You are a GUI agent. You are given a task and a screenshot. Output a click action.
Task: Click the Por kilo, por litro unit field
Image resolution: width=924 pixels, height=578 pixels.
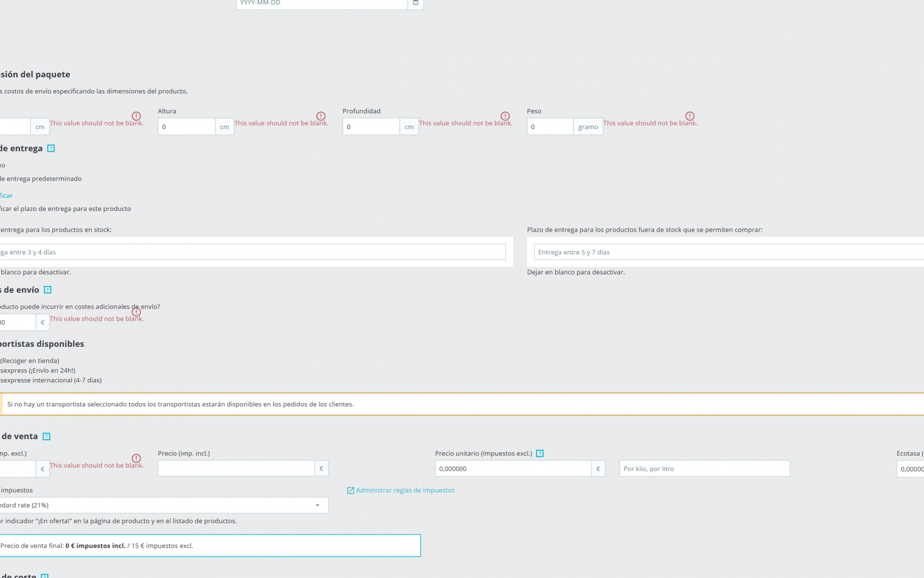click(x=704, y=469)
